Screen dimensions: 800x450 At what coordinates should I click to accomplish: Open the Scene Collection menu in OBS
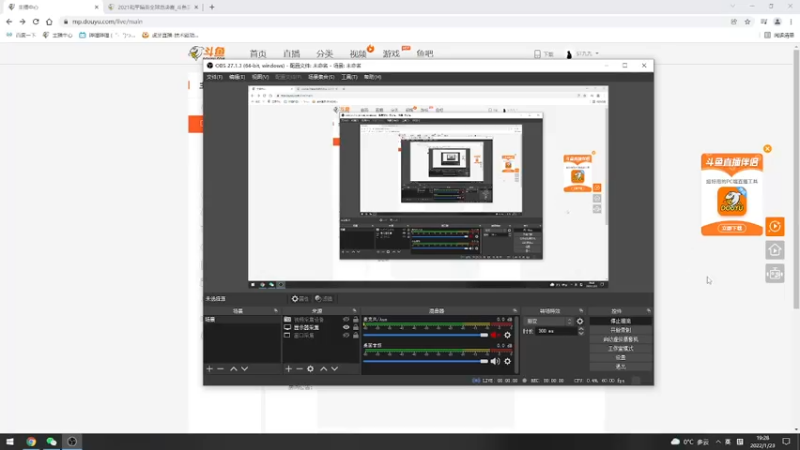(x=321, y=77)
